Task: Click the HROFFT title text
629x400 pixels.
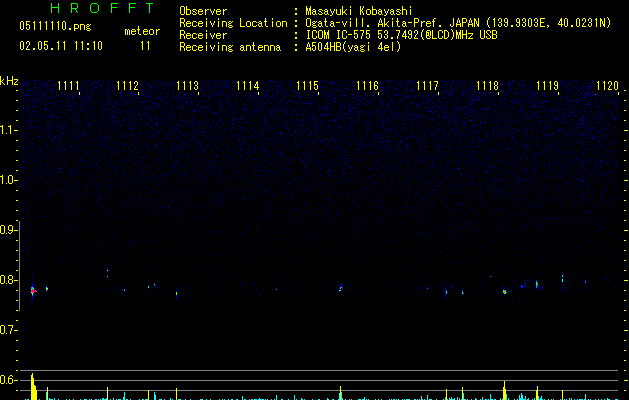Action: click(x=103, y=8)
